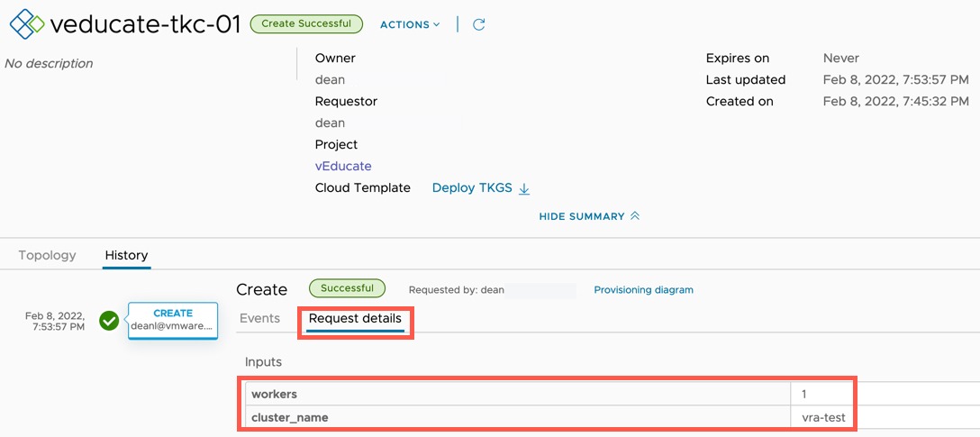Click the No description text

point(49,63)
